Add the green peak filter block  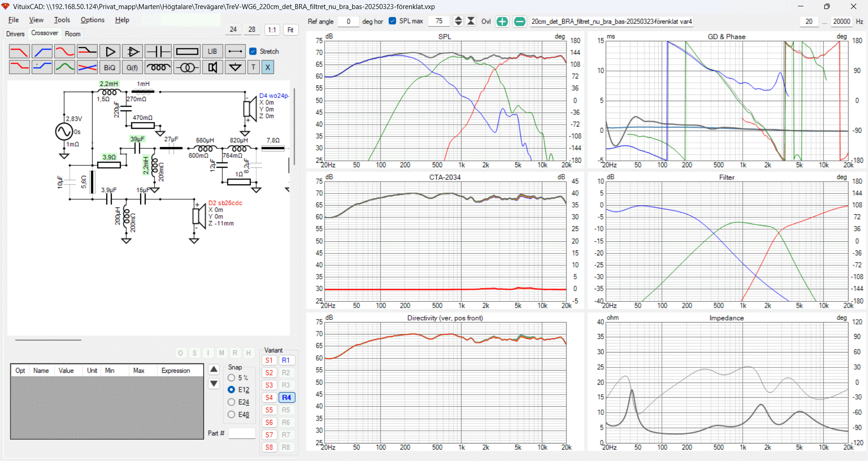65,67
